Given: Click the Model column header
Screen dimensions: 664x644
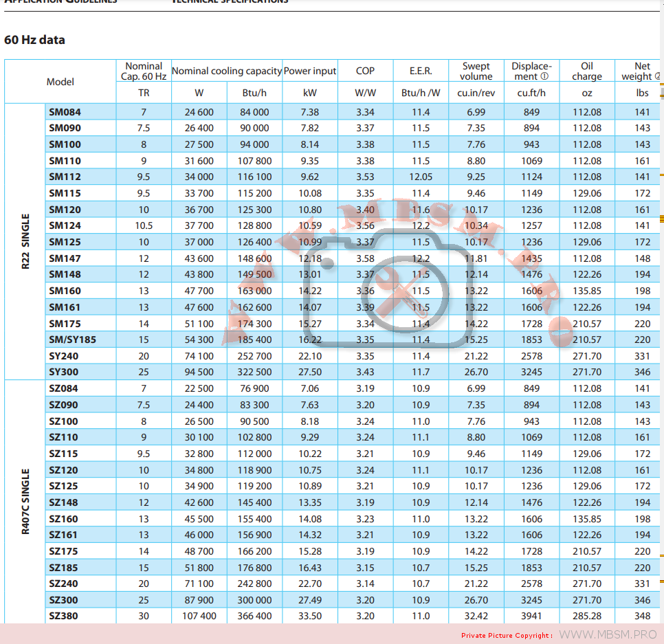Looking at the screenshot, I should [60, 82].
